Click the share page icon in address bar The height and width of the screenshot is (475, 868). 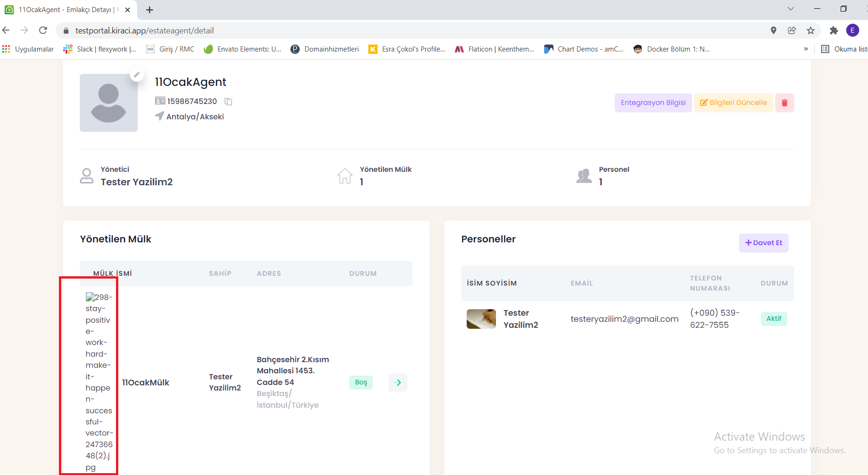click(792, 31)
